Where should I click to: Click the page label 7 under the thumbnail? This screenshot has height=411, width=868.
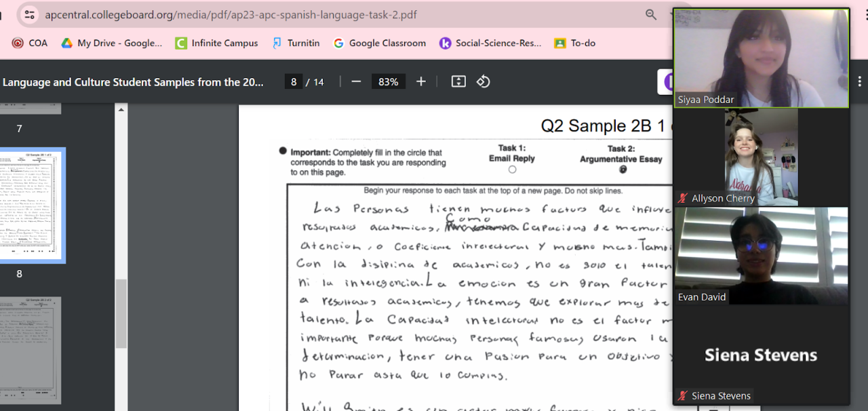pos(19,129)
